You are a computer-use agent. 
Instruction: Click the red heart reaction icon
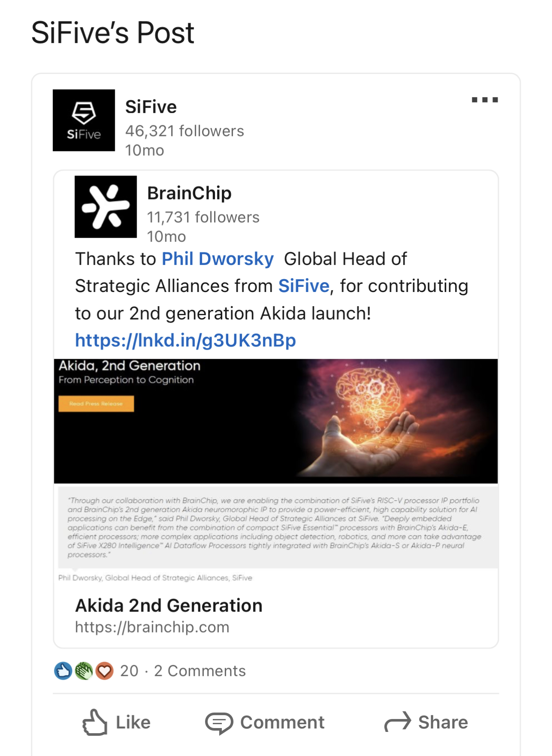point(104,671)
